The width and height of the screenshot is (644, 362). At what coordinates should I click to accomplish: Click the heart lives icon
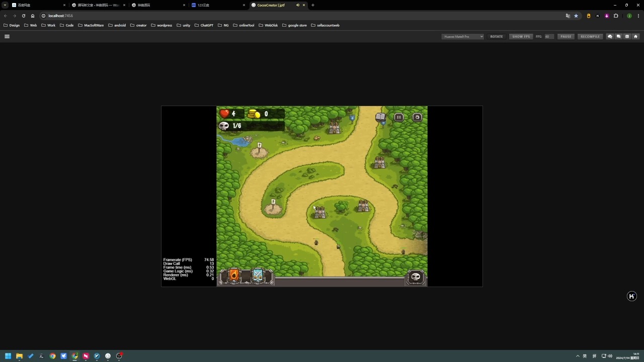(x=225, y=114)
